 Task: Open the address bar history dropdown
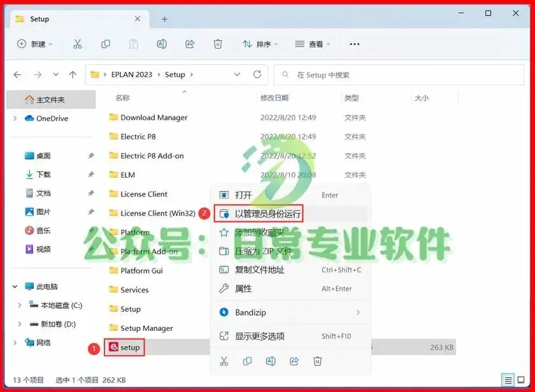tap(237, 74)
